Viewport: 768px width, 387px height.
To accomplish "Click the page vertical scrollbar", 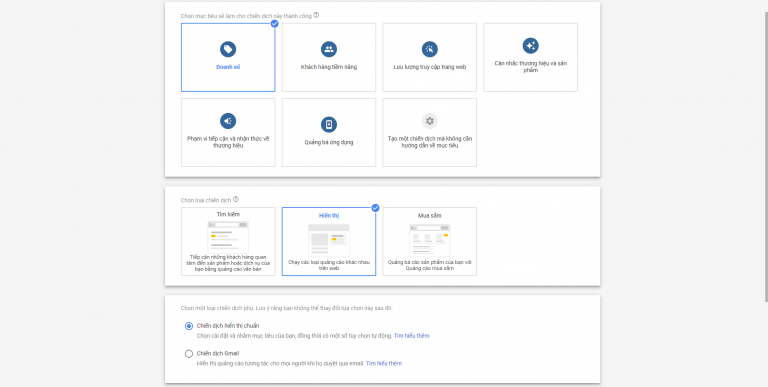I will coord(766,157).
